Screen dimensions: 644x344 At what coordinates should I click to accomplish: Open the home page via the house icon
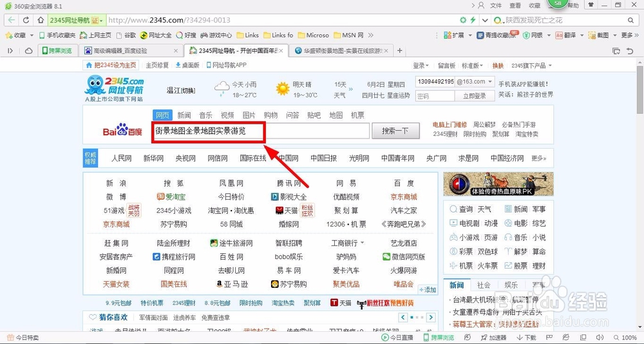click(40, 20)
